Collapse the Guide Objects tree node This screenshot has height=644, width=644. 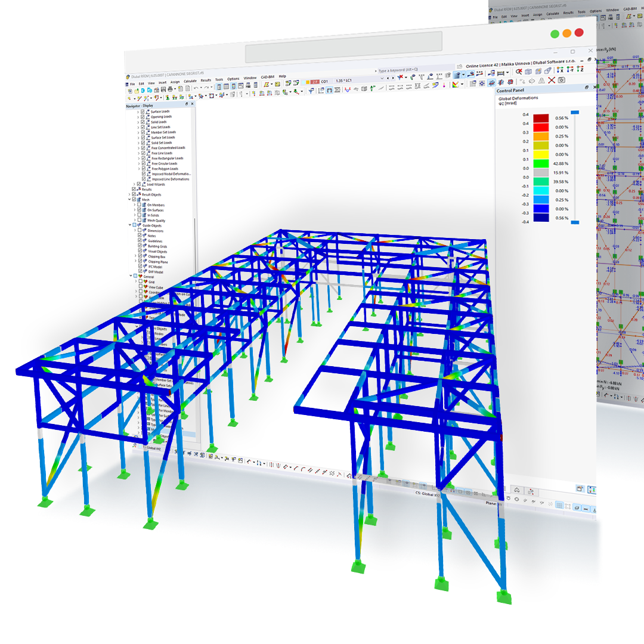(x=130, y=225)
